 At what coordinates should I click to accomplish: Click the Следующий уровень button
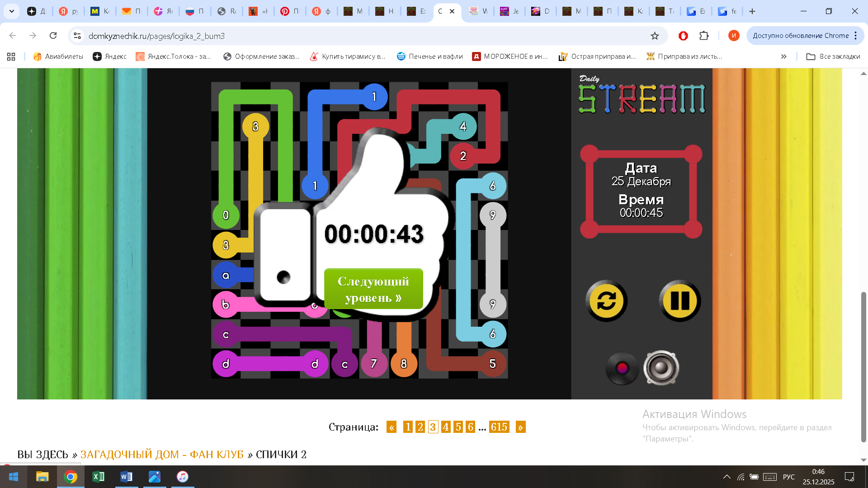pos(373,289)
